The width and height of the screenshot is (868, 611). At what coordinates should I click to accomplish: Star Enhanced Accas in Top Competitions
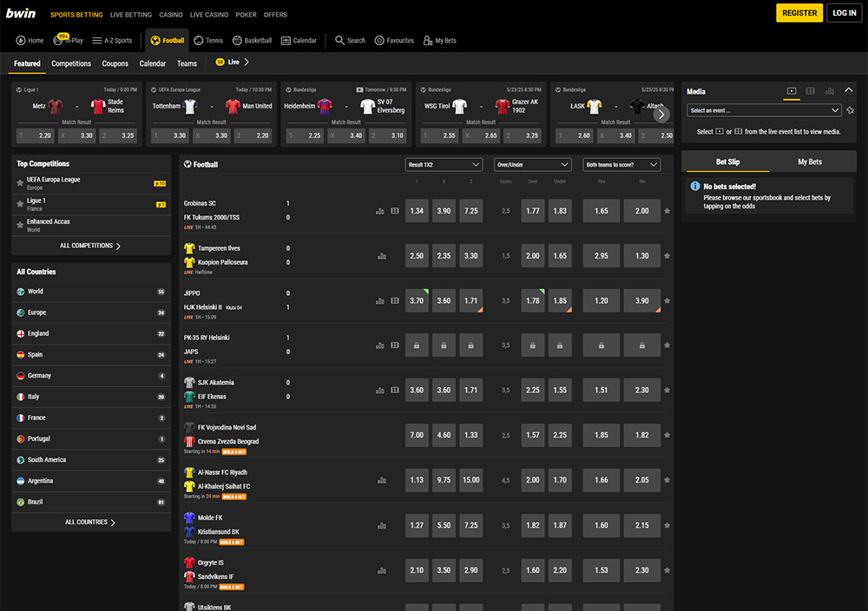[x=20, y=225]
